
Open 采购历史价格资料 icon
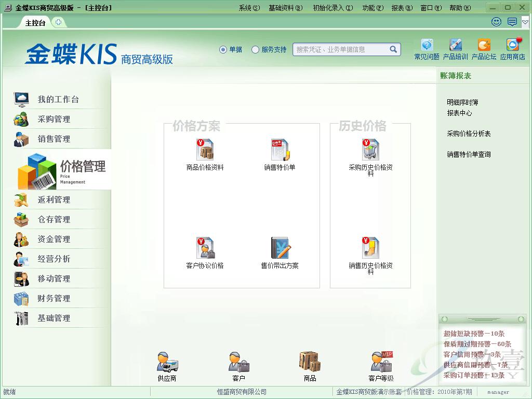point(370,150)
